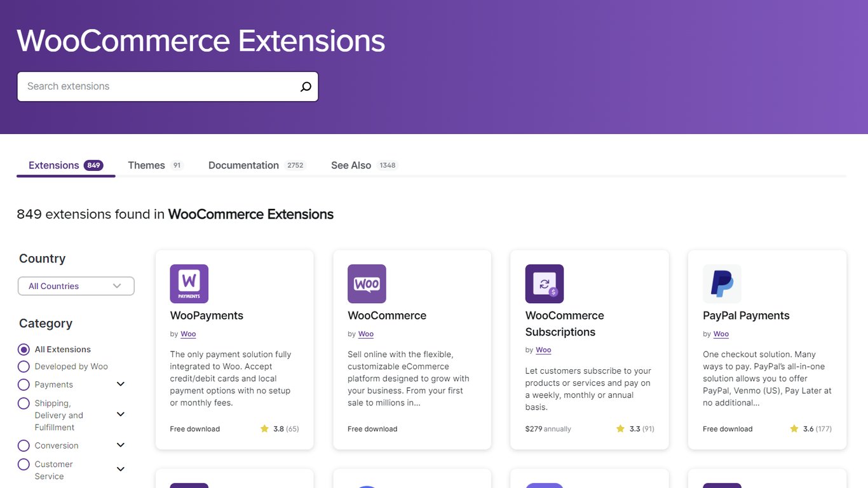This screenshot has height=488, width=868.
Task: Click the star rating icon on WooPayments
Action: (x=264, y=428)
